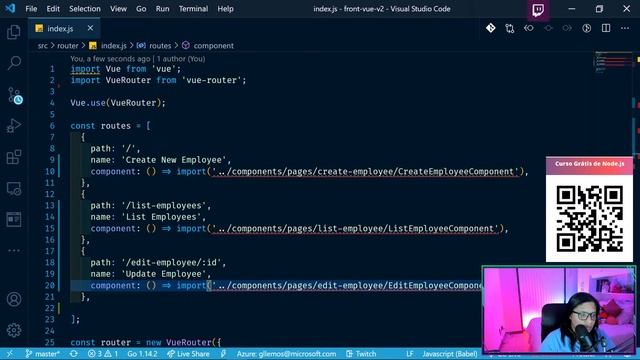
Task: Click the minimap code overview
Action: point(613,62)
